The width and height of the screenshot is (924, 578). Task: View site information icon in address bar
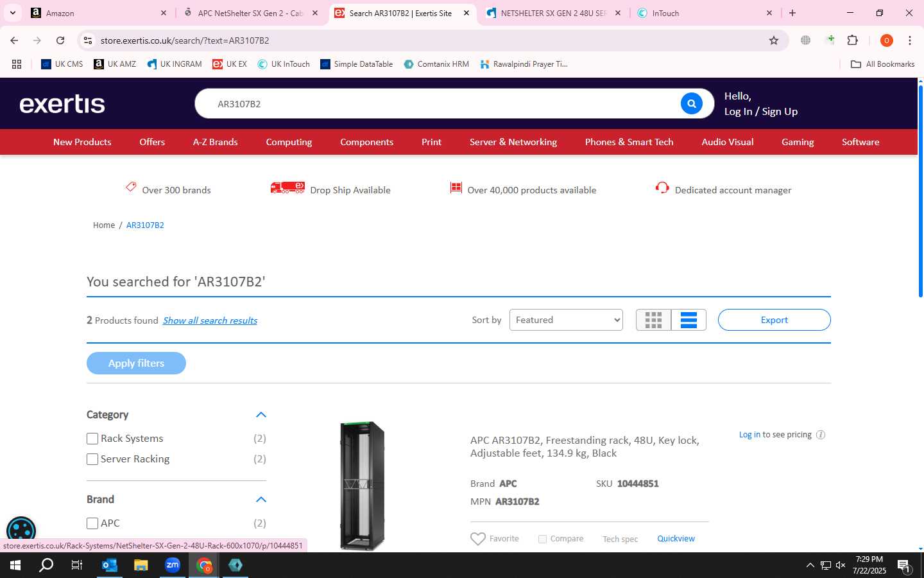[88, 40]
